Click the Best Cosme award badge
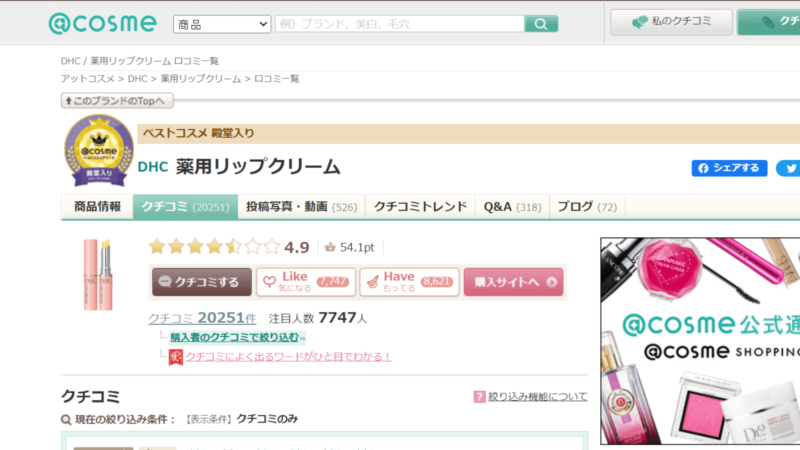This screenshot has width=800, height=450. pos(99,151)
